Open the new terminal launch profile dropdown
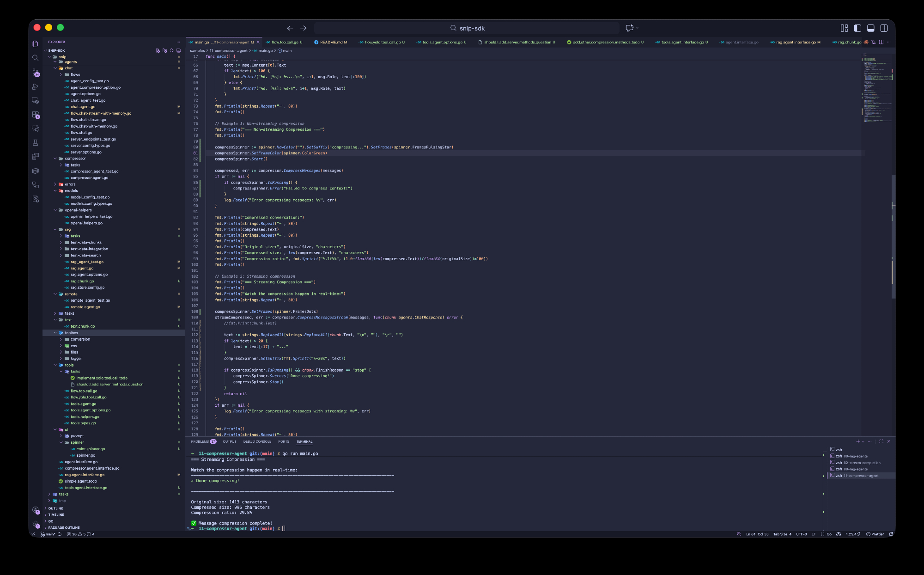924x575 pixels. (x=863, y=441)
